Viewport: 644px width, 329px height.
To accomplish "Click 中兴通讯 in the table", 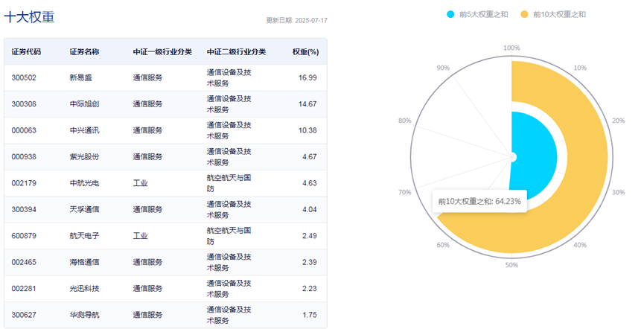I will 84,130.
